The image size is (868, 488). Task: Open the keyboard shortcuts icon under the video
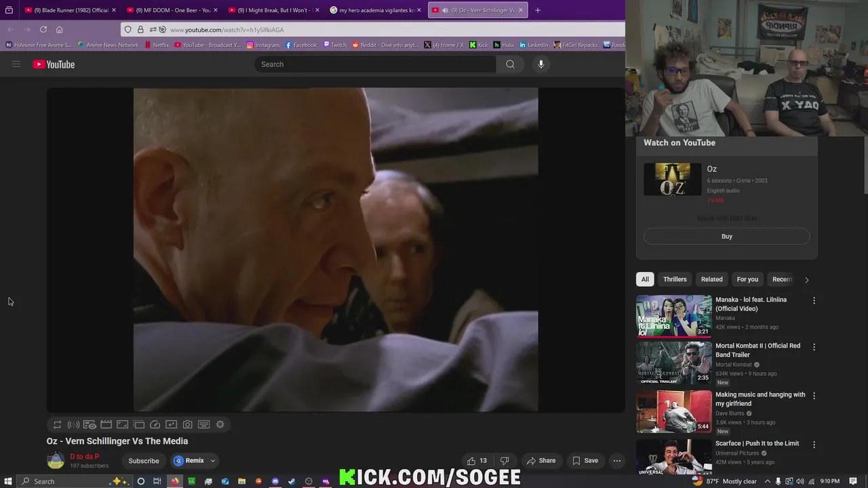pos(203,424)
